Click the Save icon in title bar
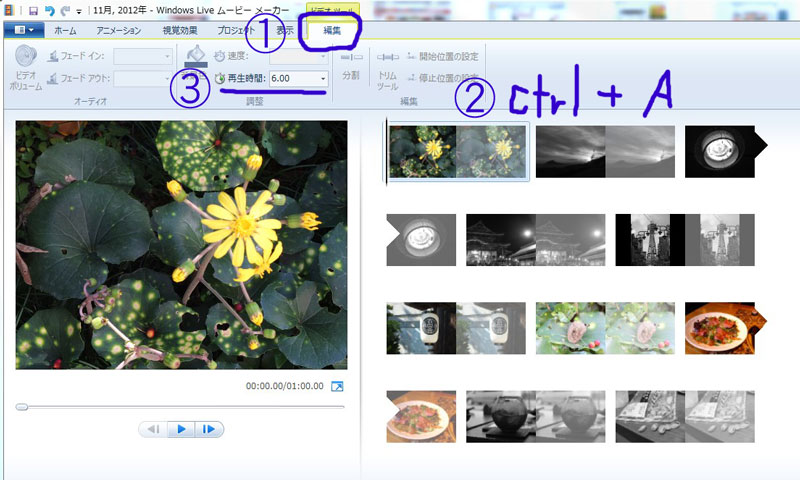This screenshot has width=800, height=480. tap(33, 9)
